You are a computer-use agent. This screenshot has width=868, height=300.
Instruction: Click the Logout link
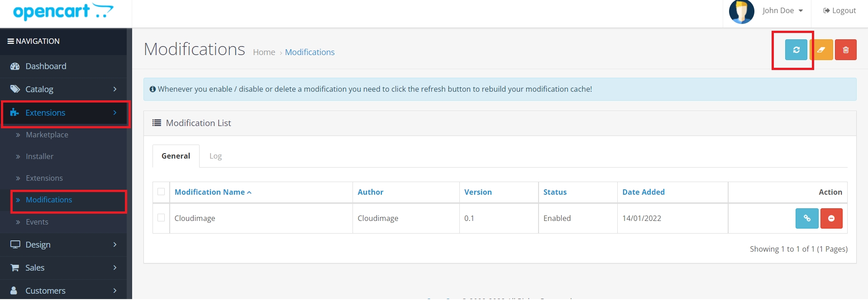839,11
